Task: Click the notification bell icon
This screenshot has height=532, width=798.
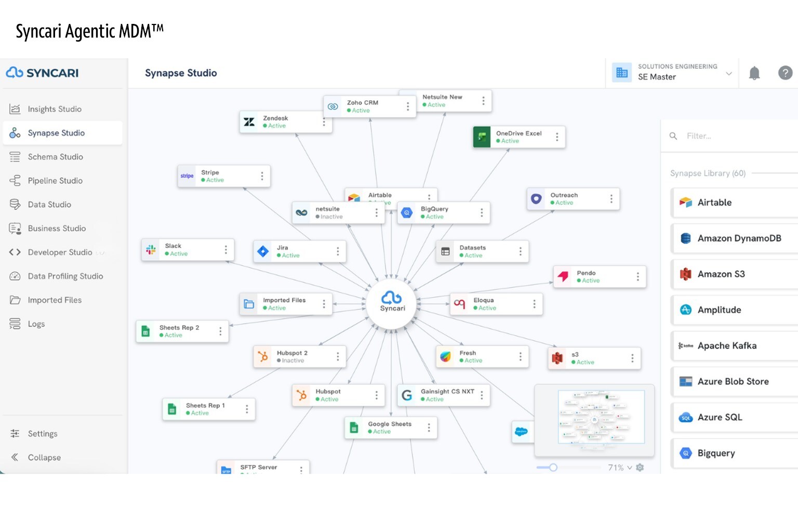Action: click(754, 73)
